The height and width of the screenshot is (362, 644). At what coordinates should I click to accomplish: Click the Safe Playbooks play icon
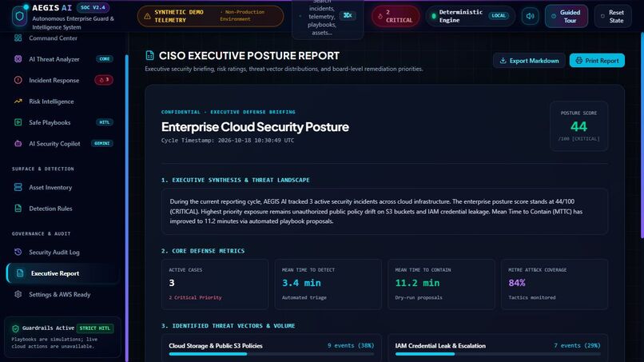(18, 122)
